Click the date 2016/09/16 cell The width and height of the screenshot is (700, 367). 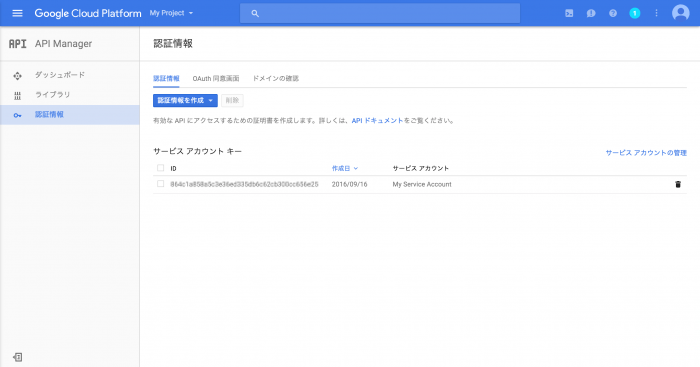pos(350,184)
